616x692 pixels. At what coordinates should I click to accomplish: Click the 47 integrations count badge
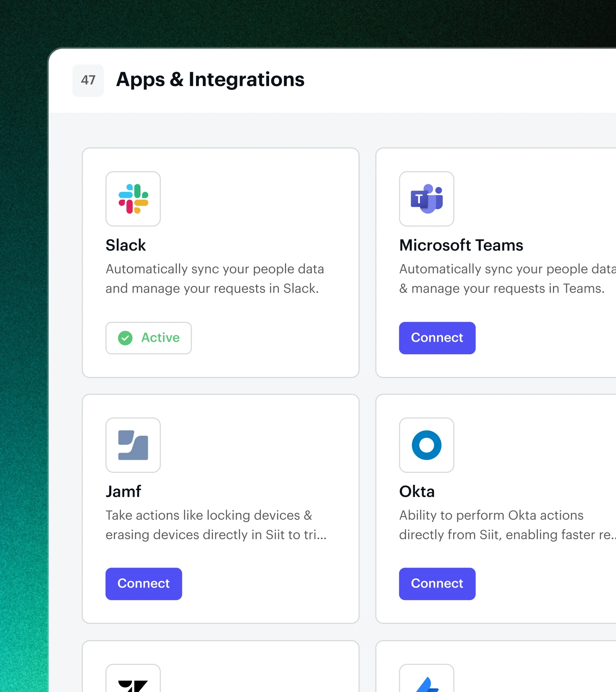tap(88, 80)
